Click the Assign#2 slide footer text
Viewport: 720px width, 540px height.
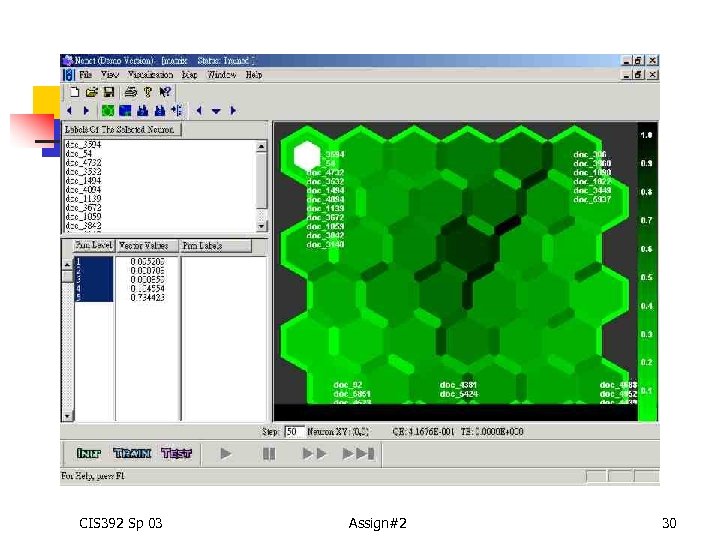point(377,523)
